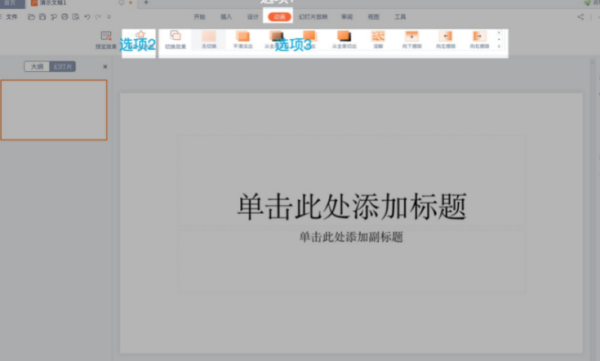Viewport: 600px width, 361px height.
Task: Select the 向右擦除 wipe right transition
Action: [479, 40]
